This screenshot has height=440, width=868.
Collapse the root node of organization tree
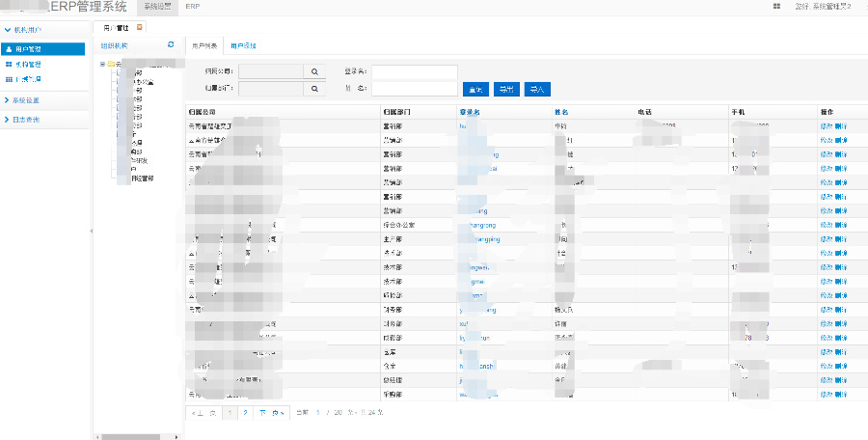[x=102, y=64]
